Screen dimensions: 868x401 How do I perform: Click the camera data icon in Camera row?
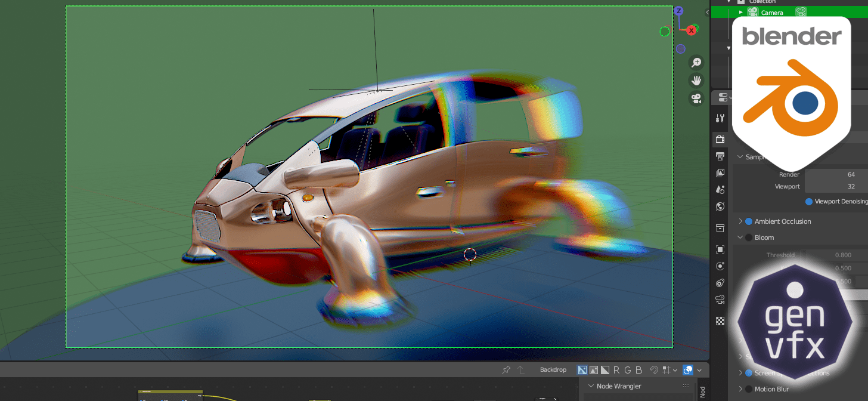click(x=801, y=12)
